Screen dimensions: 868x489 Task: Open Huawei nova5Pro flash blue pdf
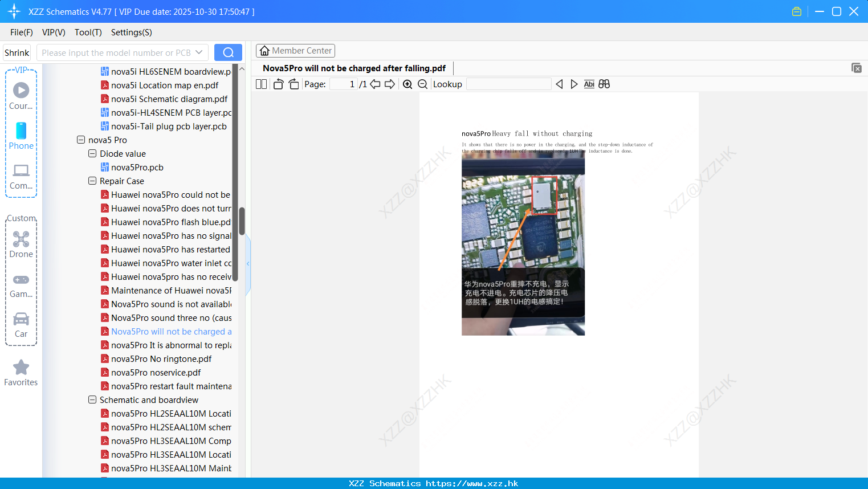(166, 222)
